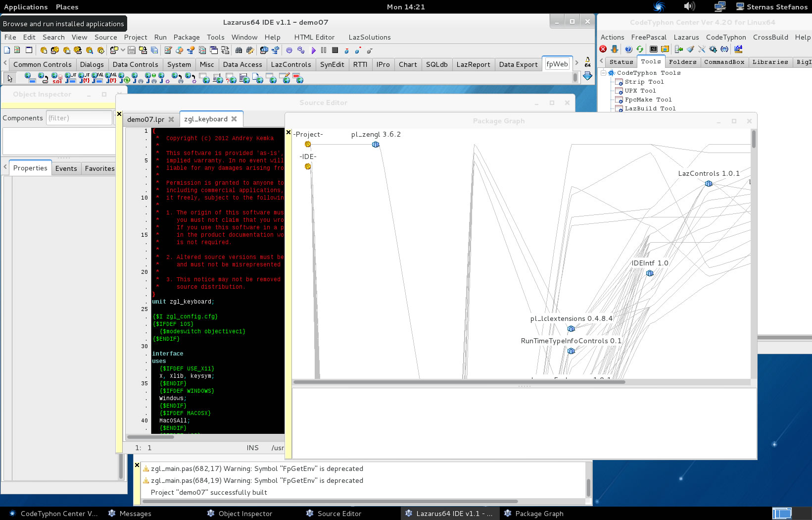Screen dimensions: 812x520
Task: Click the Messages panel vertical scrollbar
Action: (x=588, y=488)
